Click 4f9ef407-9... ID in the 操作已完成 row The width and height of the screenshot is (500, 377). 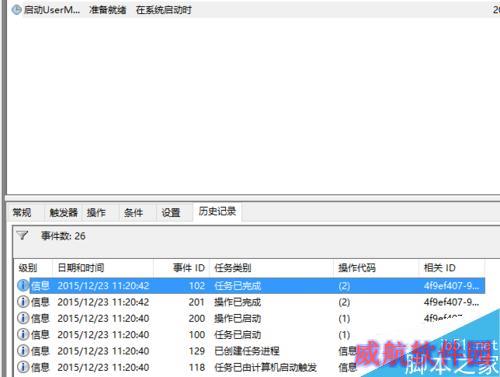coord(451,302)
